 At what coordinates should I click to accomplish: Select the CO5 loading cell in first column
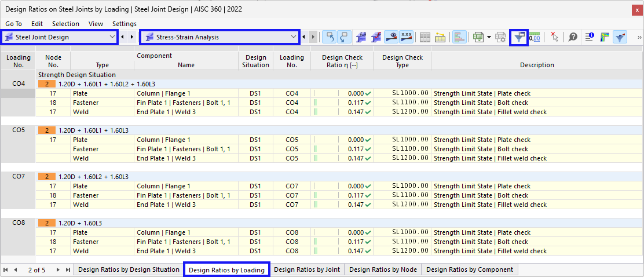[x=18, y=130]
